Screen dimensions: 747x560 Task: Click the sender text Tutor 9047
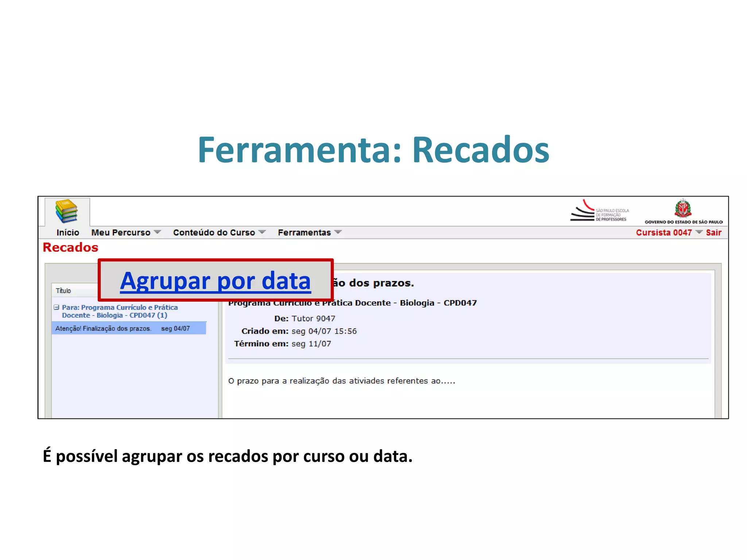[313, 319]
